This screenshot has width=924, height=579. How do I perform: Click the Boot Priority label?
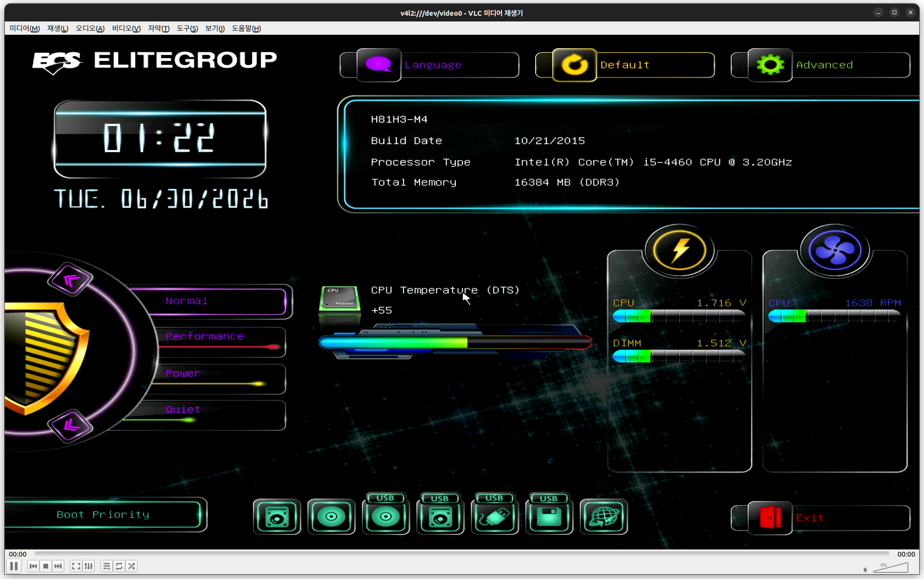click(103, 515)
